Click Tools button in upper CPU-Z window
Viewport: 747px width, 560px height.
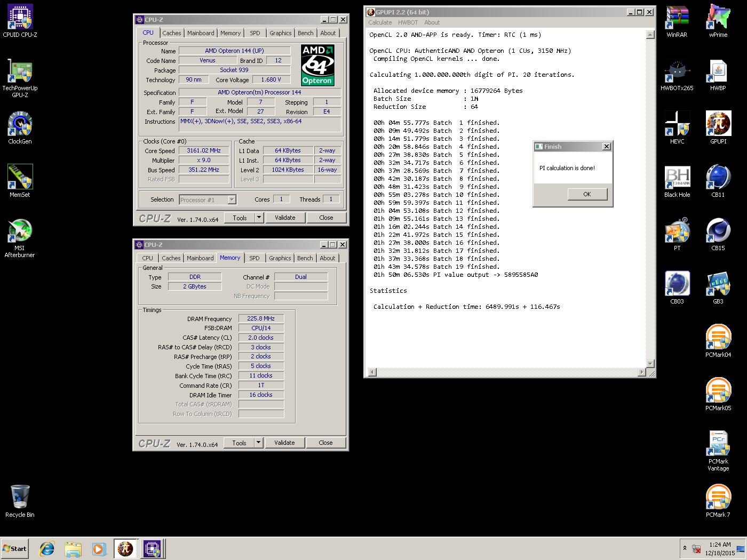click(x=240, y=218)
